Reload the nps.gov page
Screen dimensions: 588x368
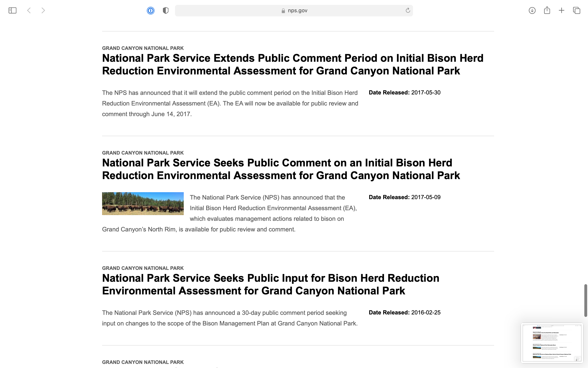408,10
